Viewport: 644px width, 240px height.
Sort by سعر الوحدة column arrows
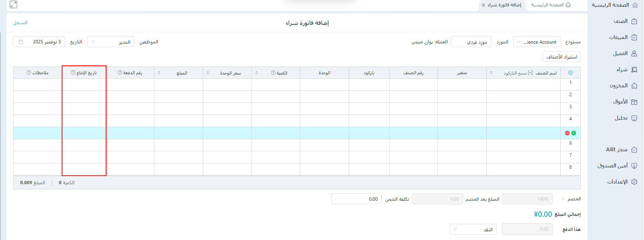pos(208,73)
